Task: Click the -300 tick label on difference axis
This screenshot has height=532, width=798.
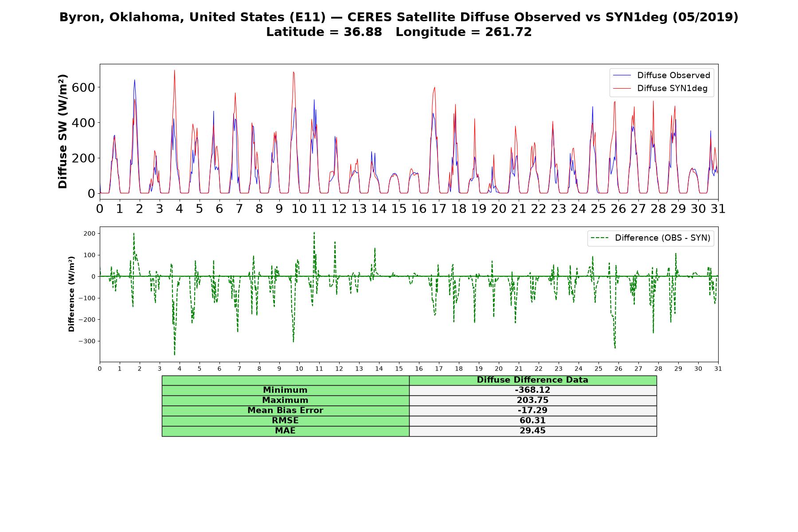Action: pyautogui.click(x=87, y=341)
